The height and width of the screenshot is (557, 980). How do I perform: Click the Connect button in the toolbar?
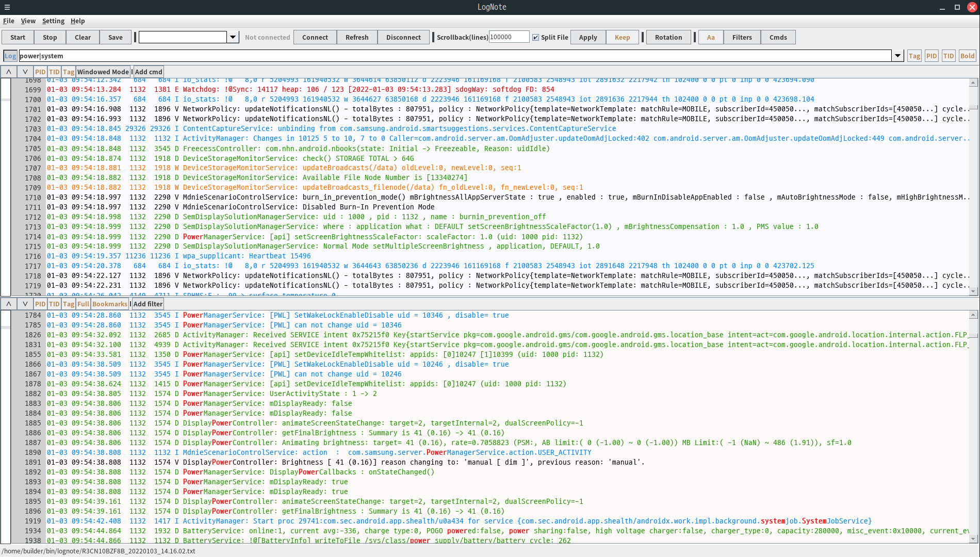click(315, 37)
